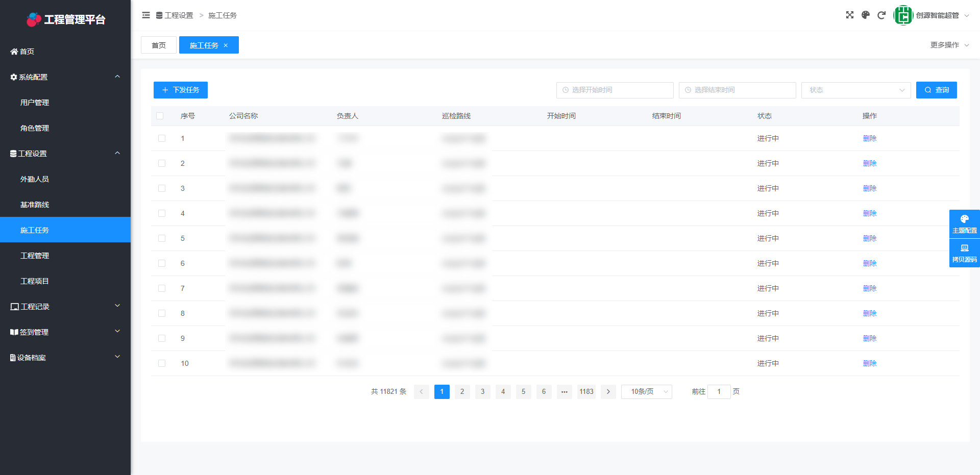The height and width of the screenshot is (475, 980).
Task: Switch to the 首页 tab
Action: (159, 45)
